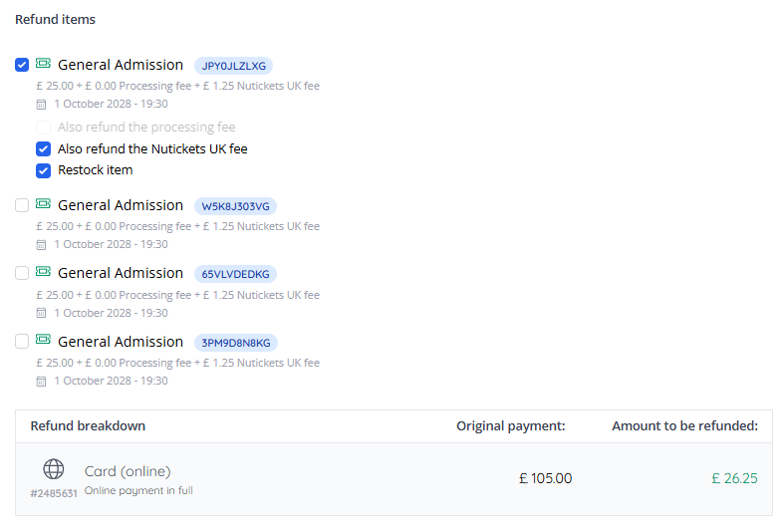This screenshot has width=784, height=532.
Task: Click the 65VLVDEDKG ticket code badge
Action: 235,274
